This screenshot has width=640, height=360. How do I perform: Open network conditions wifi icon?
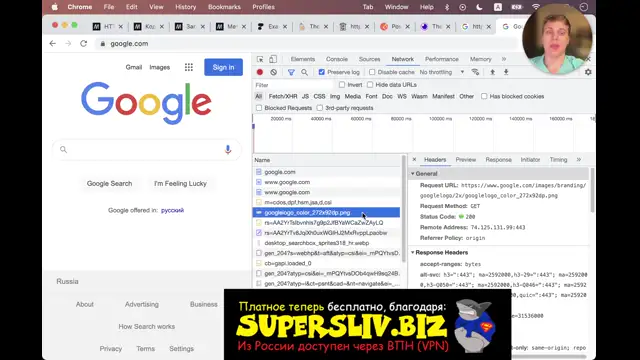475,72
